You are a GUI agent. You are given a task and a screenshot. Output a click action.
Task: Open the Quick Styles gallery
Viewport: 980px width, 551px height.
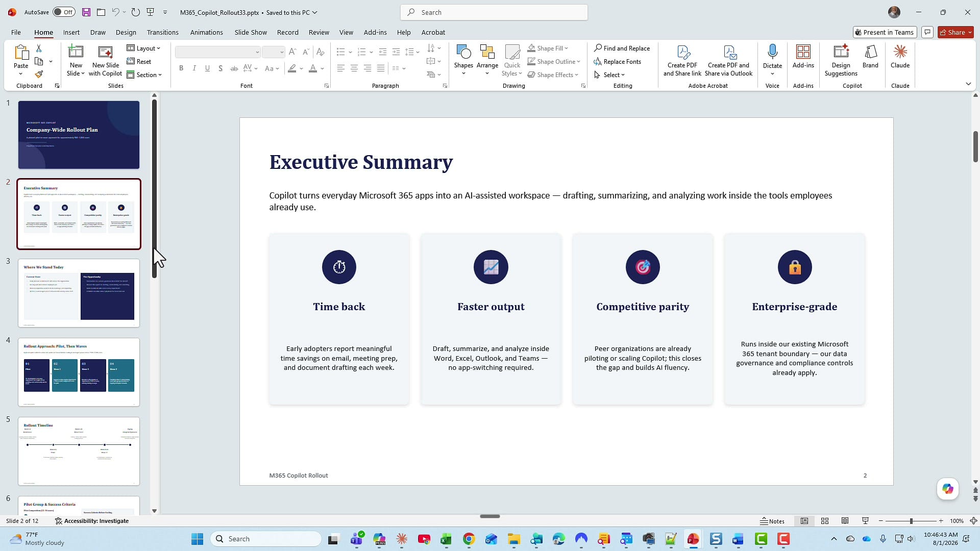[x=512, y=60]
